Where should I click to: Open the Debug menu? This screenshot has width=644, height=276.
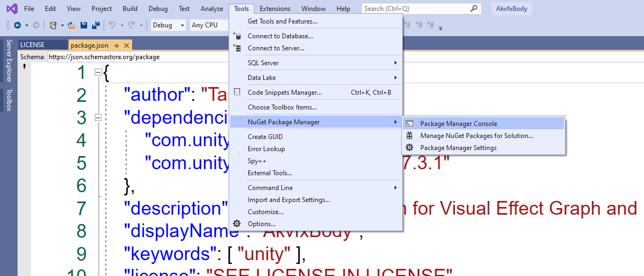[158, 8]
